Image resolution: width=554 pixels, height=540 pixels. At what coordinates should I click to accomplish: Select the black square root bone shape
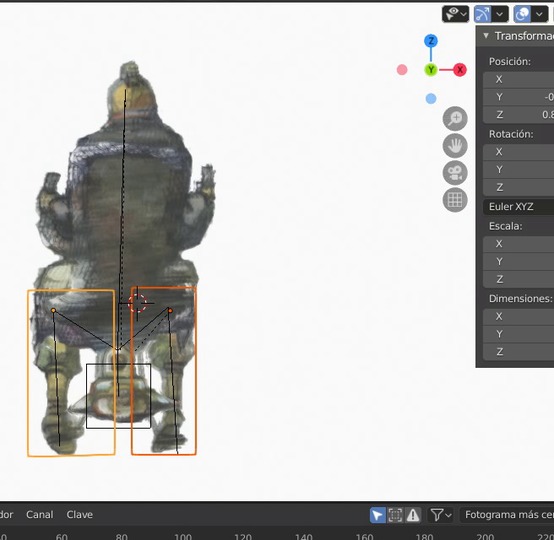(119, 396)
